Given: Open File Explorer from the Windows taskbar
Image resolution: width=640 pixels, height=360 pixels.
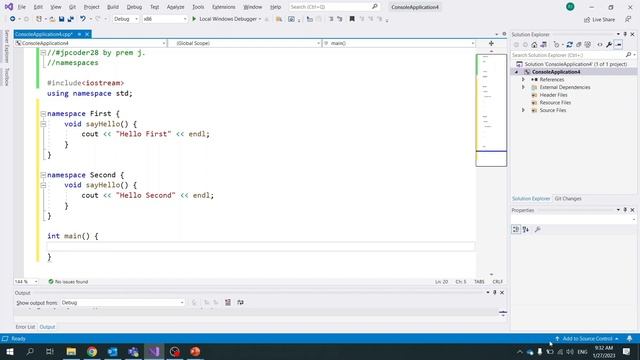Looking at the screenshot, I should coord(71,351).
